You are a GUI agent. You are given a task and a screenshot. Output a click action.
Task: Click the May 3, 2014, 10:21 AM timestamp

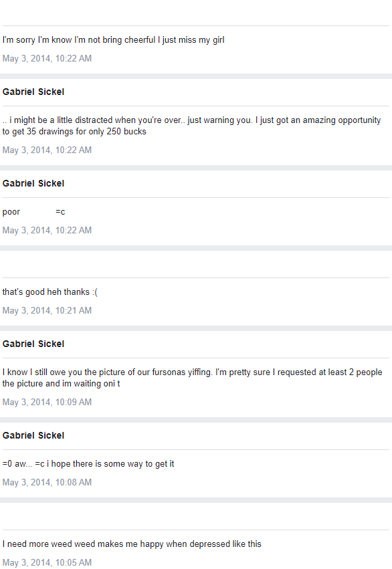(47, 311)
